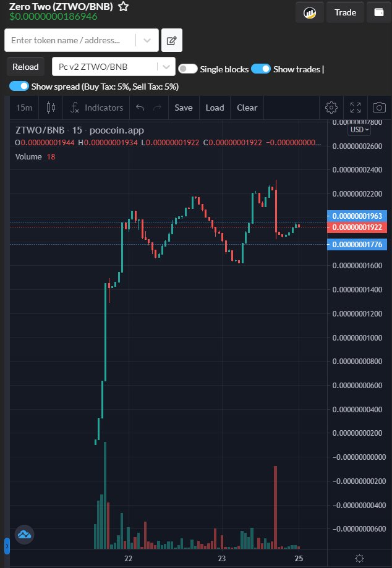Save the chart layout
Image resolution: width=392 pixels, height=568 pixels.
pos(184,108)
